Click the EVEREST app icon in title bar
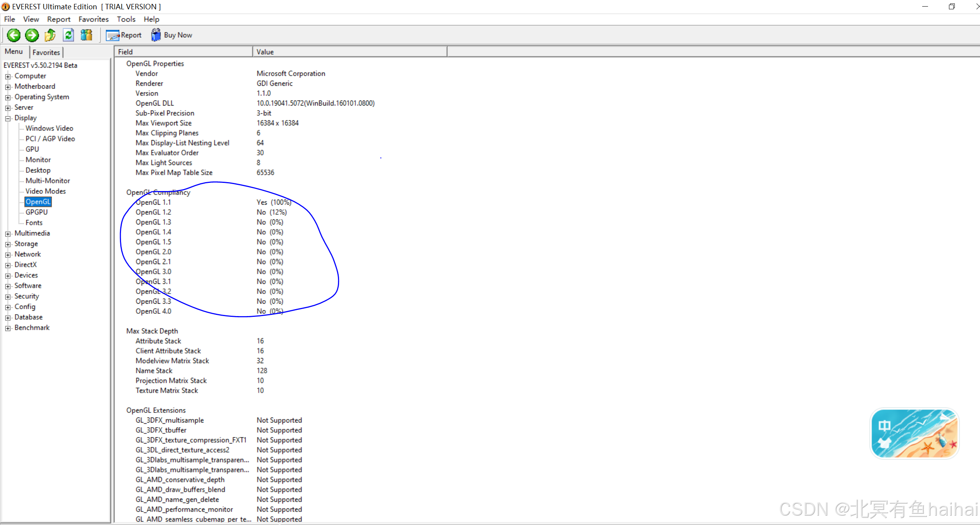Viewport: 980px width, 525px height. click(5, 7)
